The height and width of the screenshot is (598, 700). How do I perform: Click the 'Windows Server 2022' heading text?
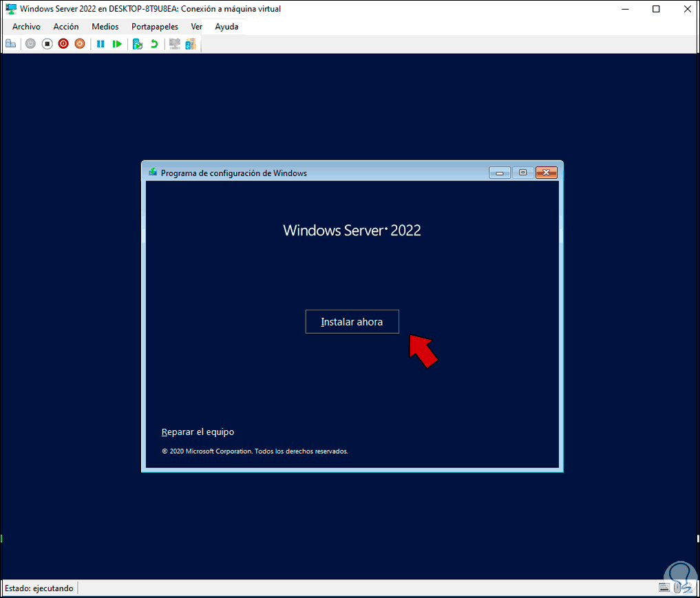[352, 231]
